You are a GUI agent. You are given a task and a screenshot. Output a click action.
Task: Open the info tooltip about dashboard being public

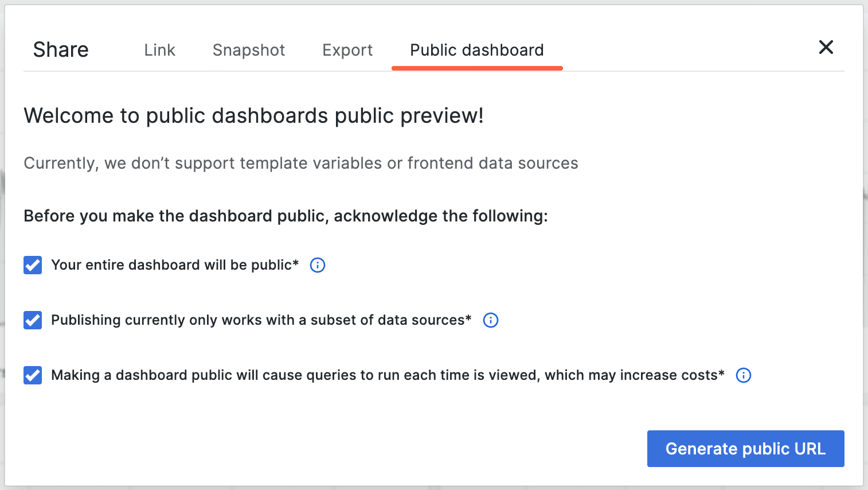[x=317, y=265]
